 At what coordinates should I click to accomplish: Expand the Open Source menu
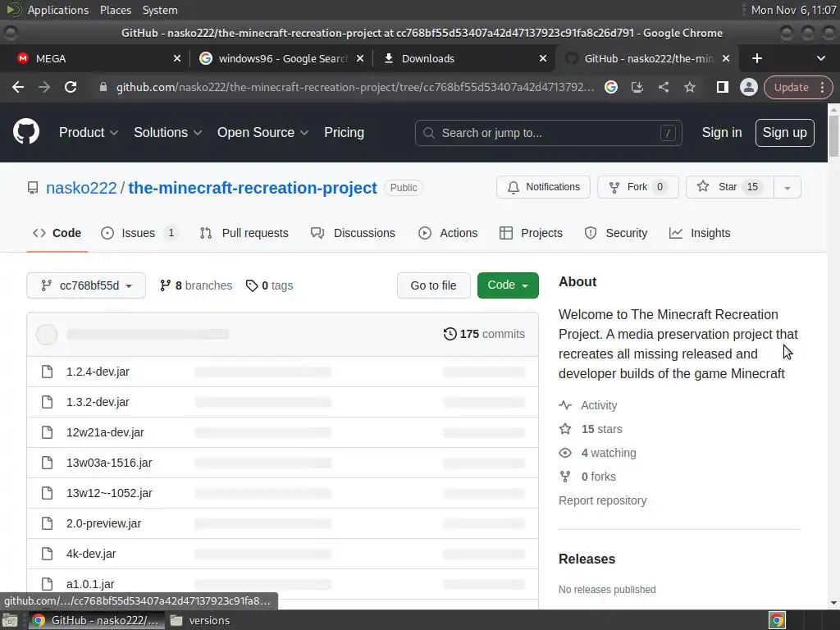(x=262, y=132)
